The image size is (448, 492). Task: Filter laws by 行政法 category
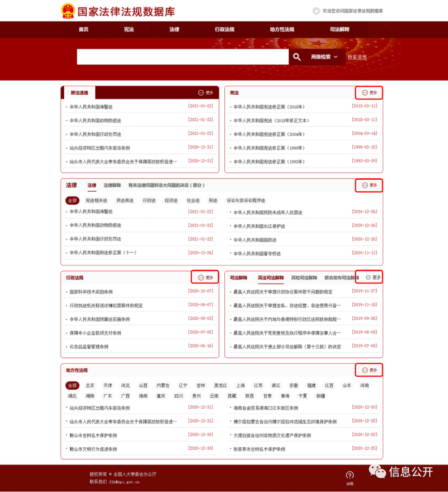coord(149,201)
